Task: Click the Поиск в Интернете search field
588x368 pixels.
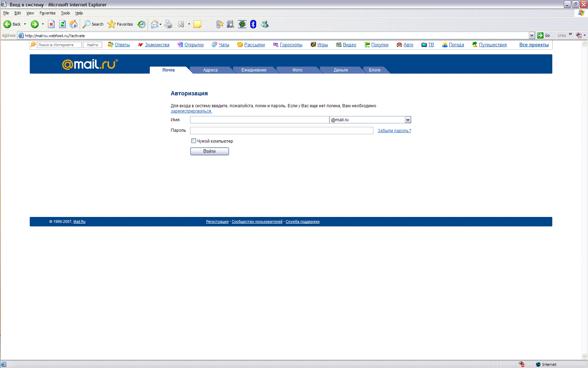Action: coord(59,45)
